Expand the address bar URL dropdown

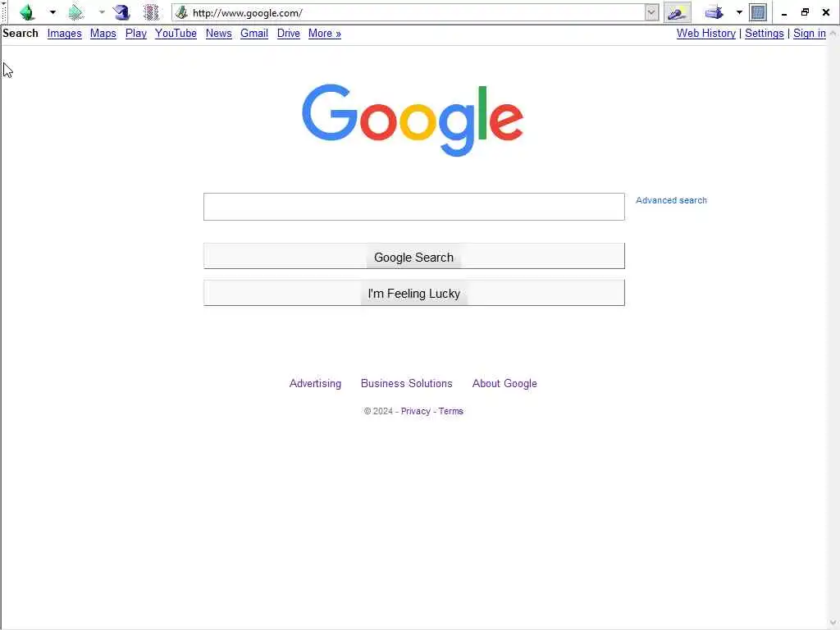click(651, 12)
